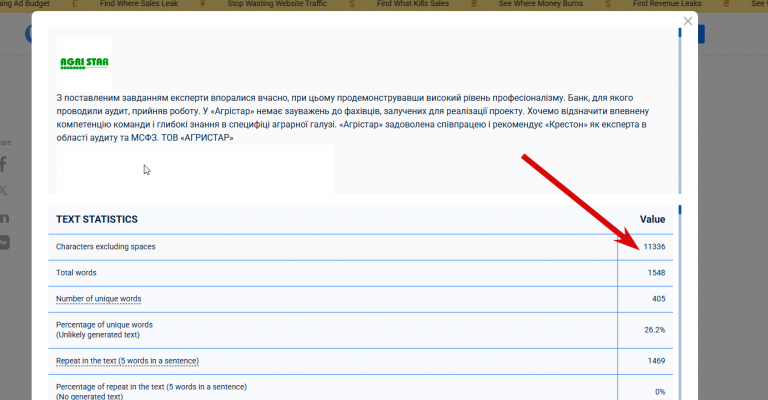The height and width of the screenshot is (400, 768).
Task: Click the 'Find Where Sales Leak' ticker link
Action: click(139, 4)
